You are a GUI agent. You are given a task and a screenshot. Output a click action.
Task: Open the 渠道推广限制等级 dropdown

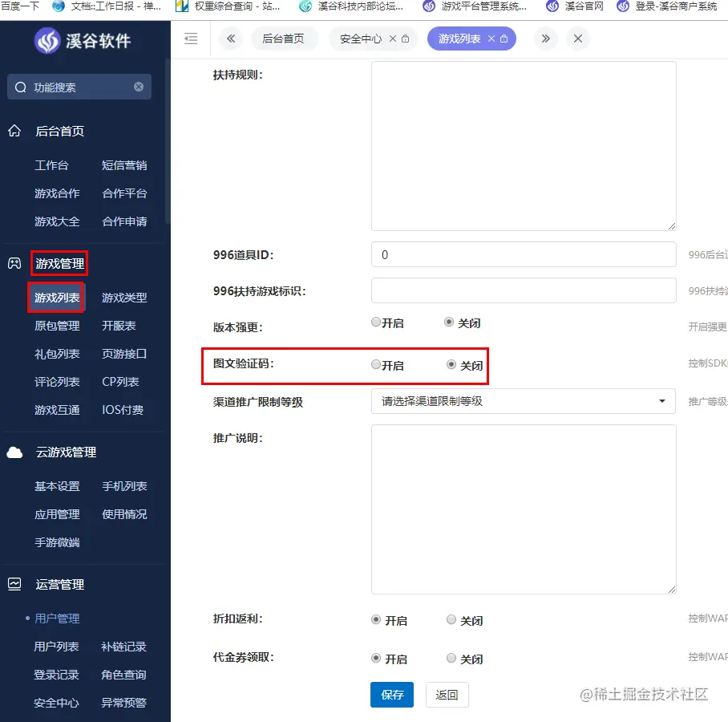pyautogui.click(x=524, y=401)
